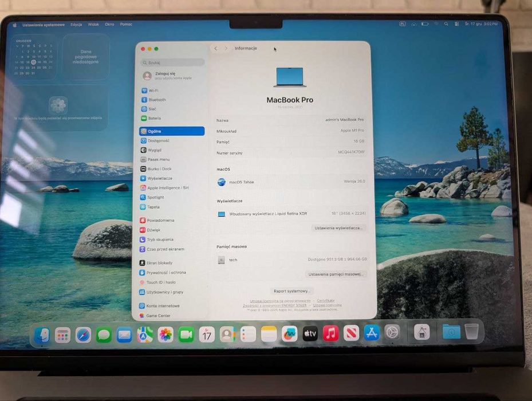Open Apple TV from the Dock

pyautogui.click(x=310, y=334)
